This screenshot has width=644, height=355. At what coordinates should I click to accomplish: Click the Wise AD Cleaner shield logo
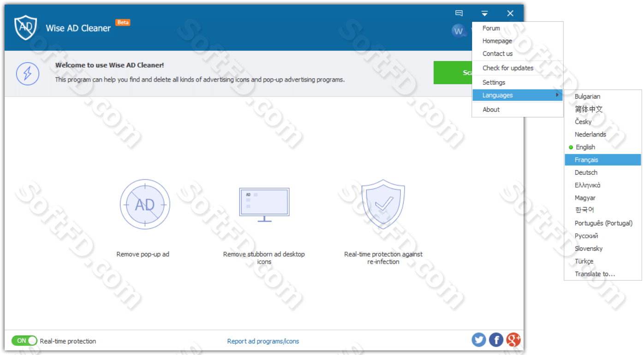(x=25, y=28)
